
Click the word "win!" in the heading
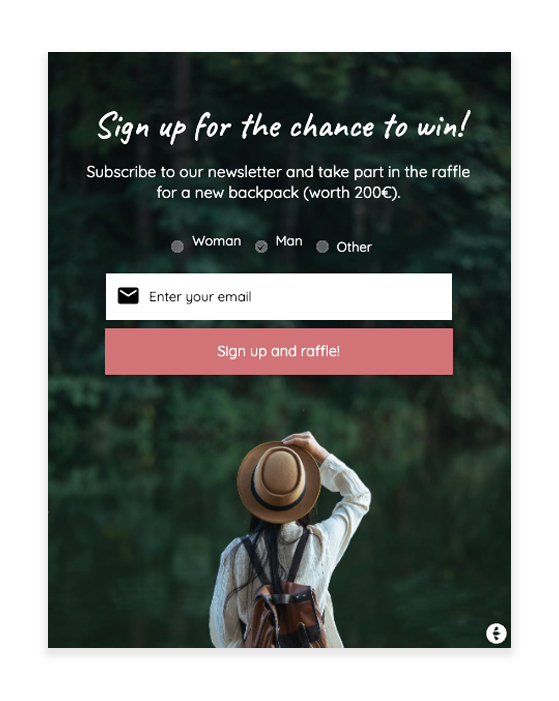443,126
